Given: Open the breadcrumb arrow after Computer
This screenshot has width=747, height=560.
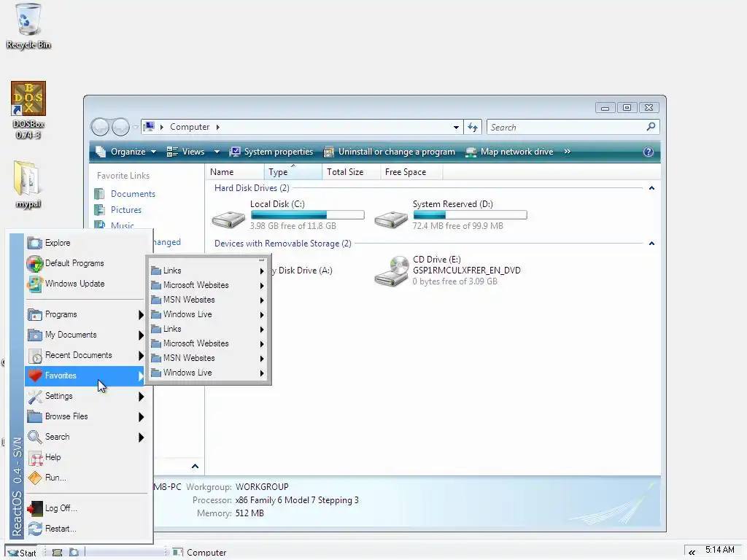Looking at the screenshot, I should point(217,127).
